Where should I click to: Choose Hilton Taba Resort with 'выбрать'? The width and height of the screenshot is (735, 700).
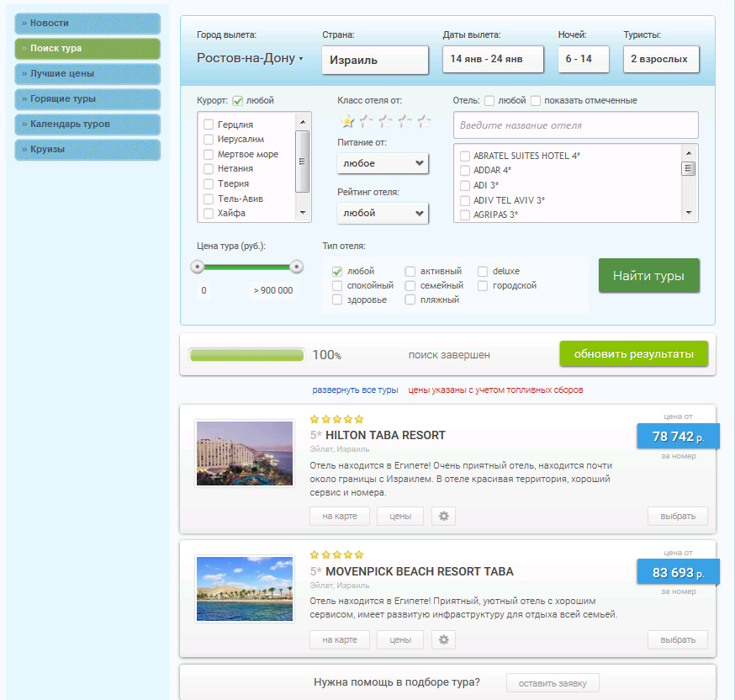678,517
